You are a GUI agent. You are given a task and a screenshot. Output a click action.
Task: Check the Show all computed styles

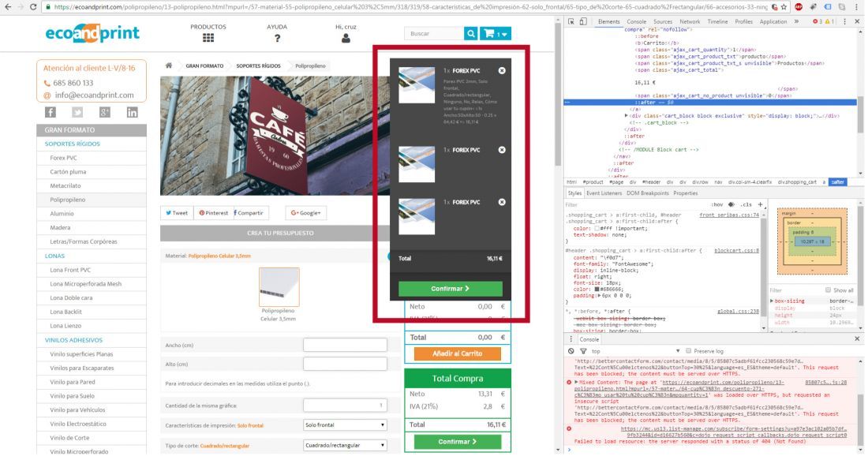coord(828,290)
